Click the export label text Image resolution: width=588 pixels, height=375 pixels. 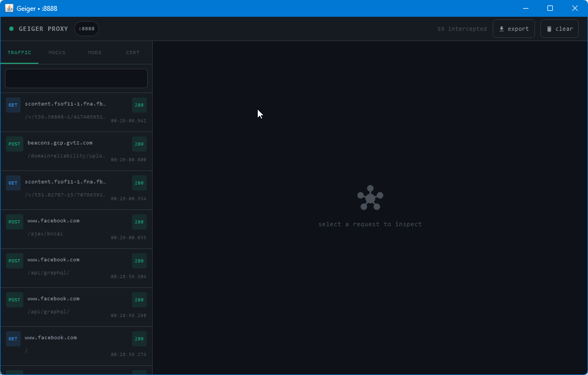[518, 29]
